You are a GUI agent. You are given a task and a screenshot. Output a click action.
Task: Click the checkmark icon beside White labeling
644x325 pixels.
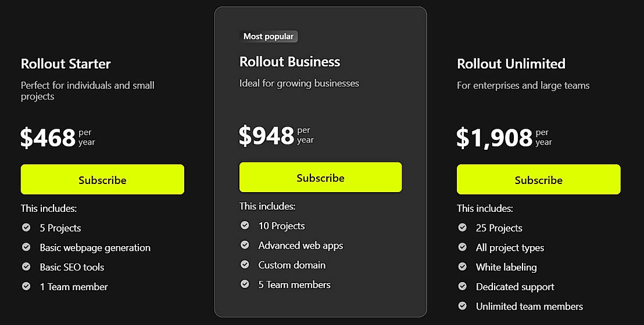tap(463, 267)
